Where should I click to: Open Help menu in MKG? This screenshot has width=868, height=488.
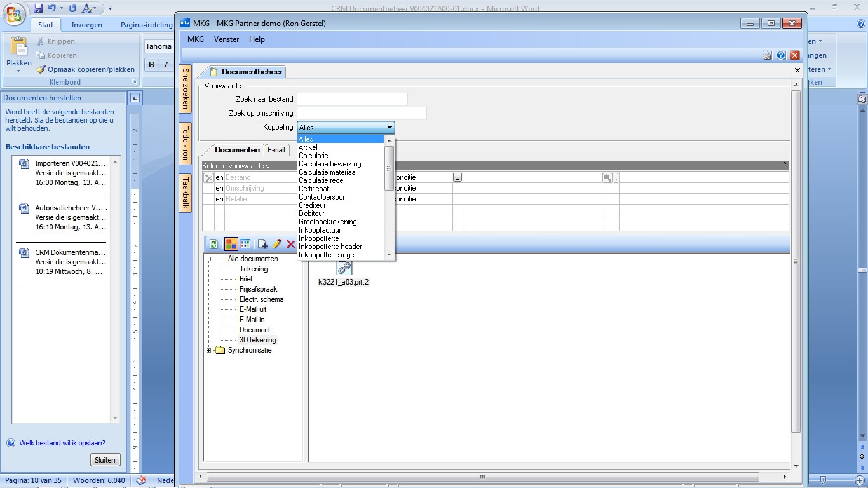[257, 39]
